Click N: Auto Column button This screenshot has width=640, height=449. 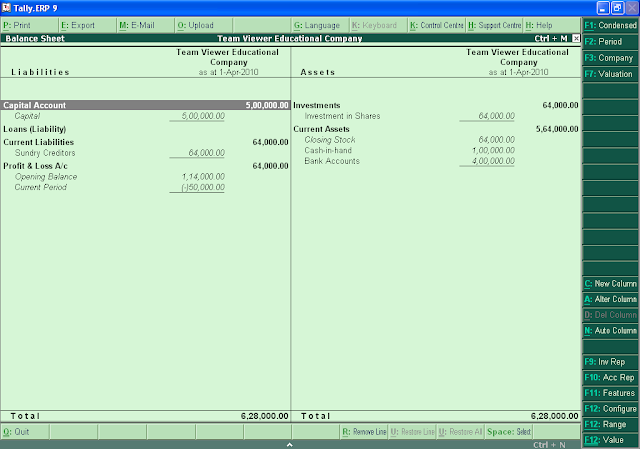610,331
